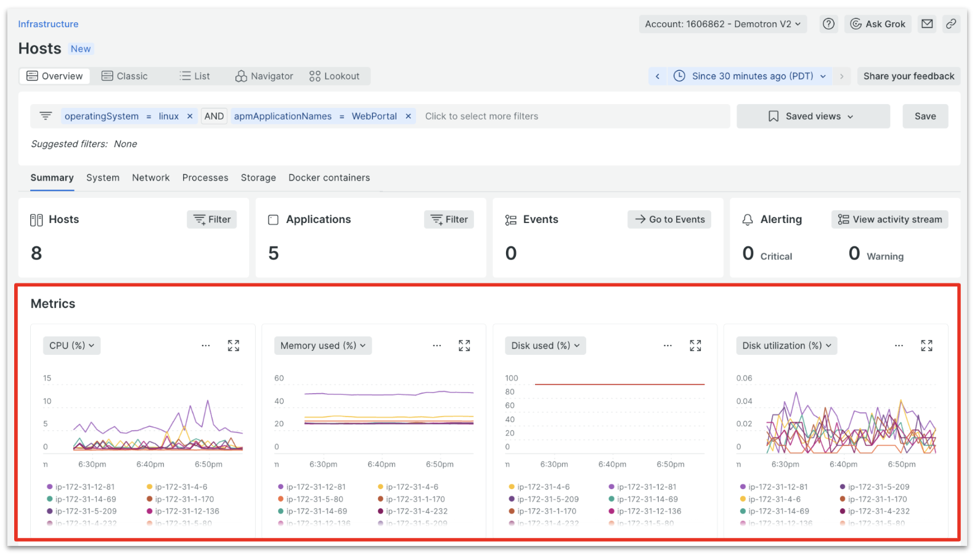Change the Disk used (%) metric dropdown
Viewport: 980px width, 557px height.
coord(545,346)
